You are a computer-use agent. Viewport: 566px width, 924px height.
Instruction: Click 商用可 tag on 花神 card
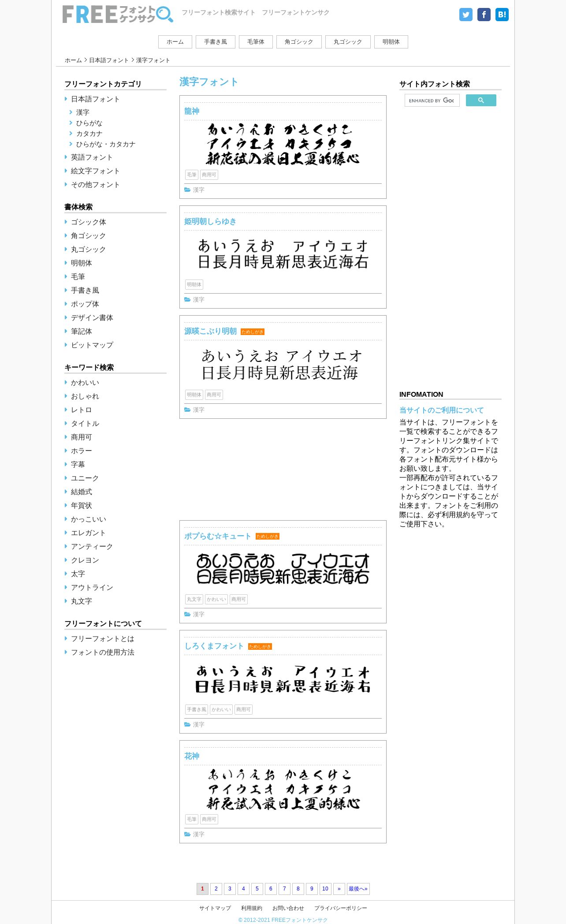(x=209, y=820)
